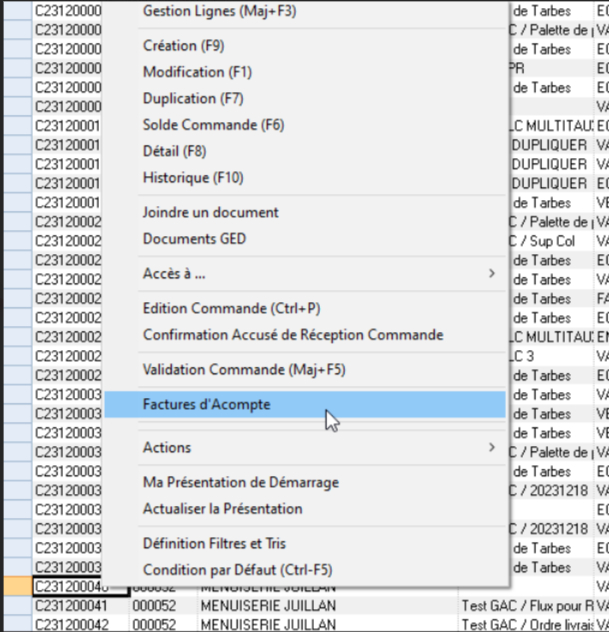Image resolution: width=609 pixels, height=632 pixels.
Task: Launch Edition Commande (Ctrl+P)
Action: (x=231, y=308)
